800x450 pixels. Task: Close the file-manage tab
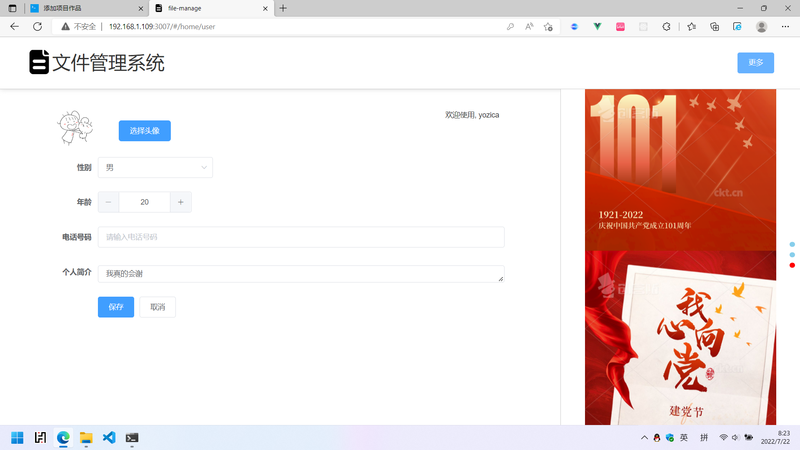(x=265, y=9)
